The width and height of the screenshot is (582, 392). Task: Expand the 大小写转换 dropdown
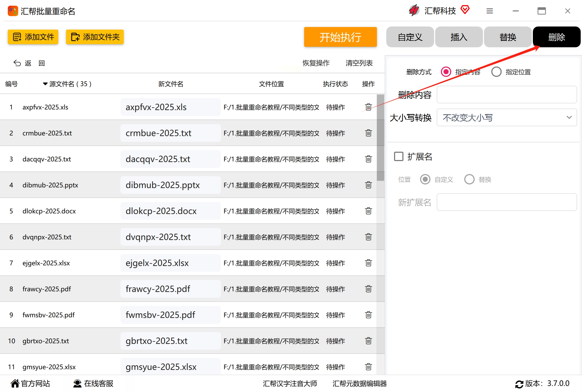tap(506, 118)
